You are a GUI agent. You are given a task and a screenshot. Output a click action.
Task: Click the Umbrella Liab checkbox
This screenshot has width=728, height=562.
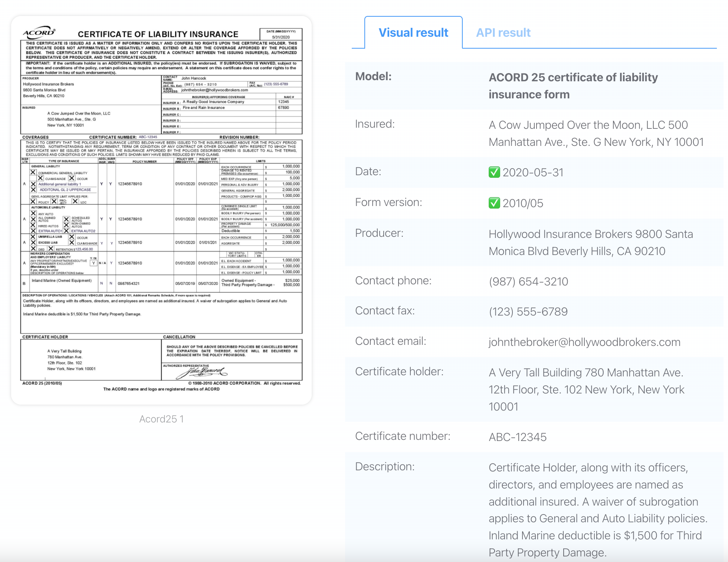33,236
